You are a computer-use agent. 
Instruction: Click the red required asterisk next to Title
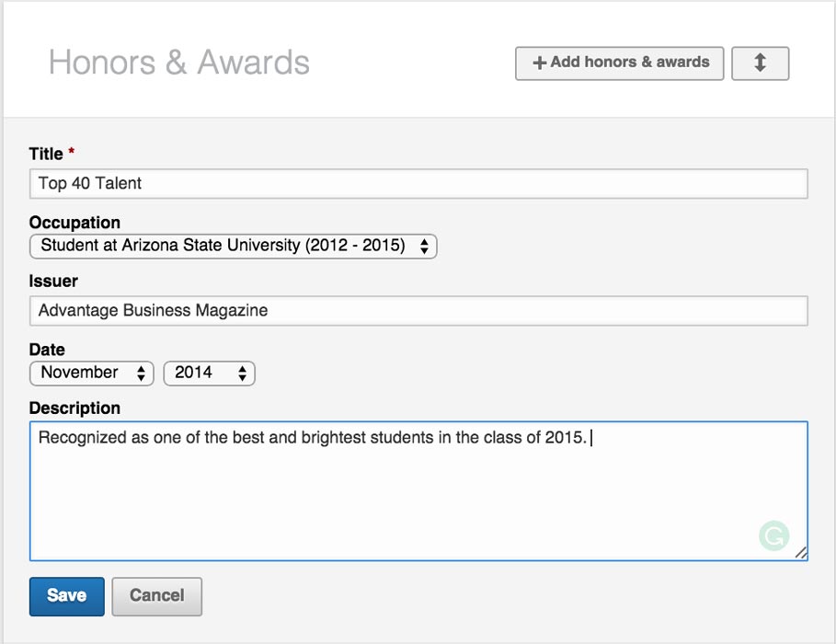point(72,151)
